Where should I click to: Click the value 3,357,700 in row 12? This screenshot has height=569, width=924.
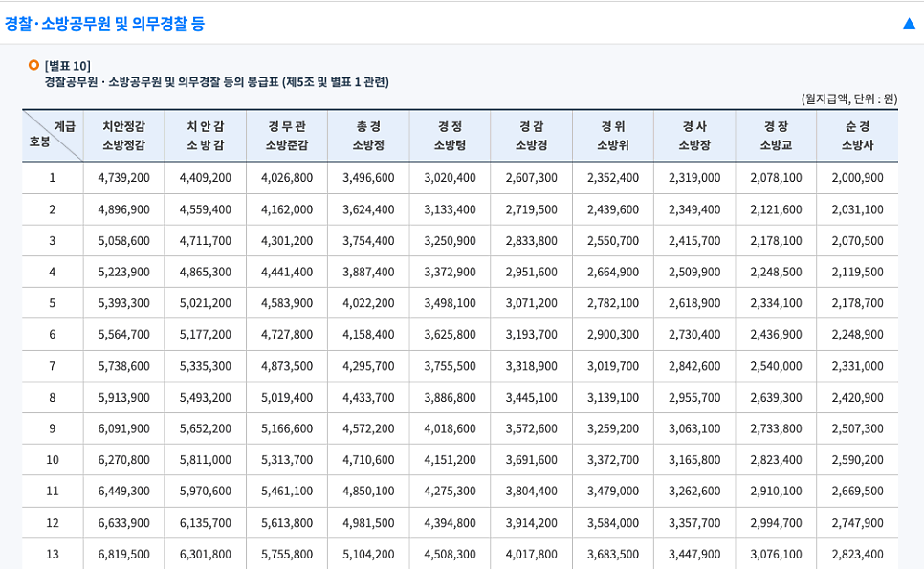click(x=694, y=522)
